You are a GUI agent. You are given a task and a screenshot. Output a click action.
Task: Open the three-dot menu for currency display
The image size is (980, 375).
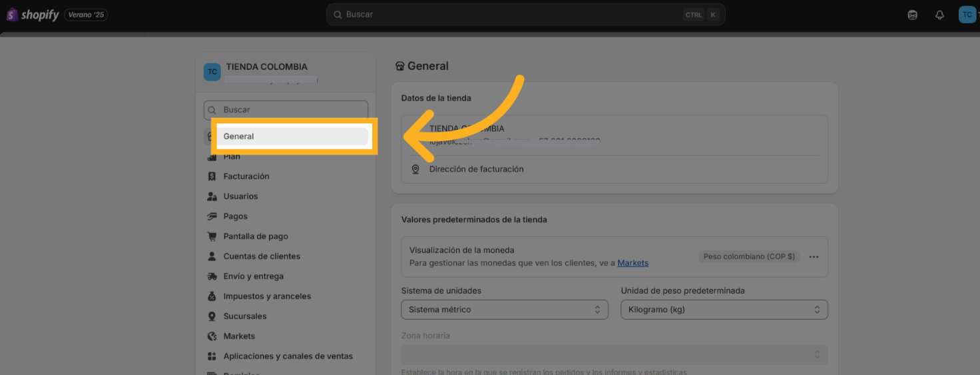tap(814, 256)
